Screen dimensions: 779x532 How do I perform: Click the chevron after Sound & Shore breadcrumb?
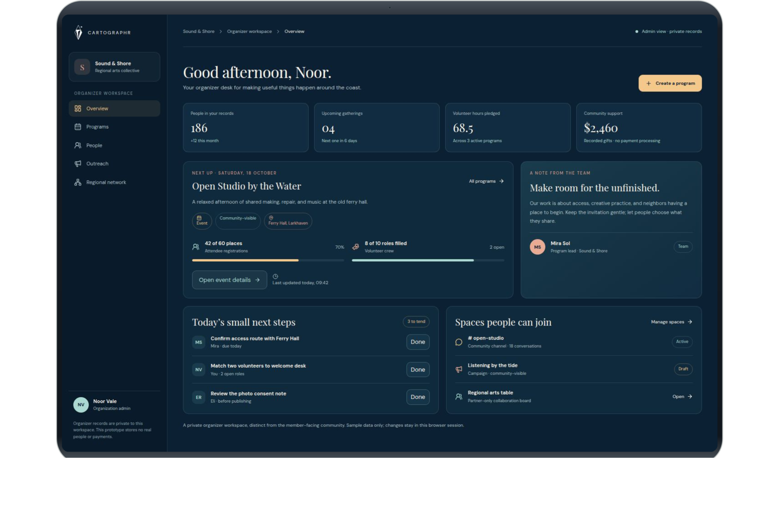221,31
